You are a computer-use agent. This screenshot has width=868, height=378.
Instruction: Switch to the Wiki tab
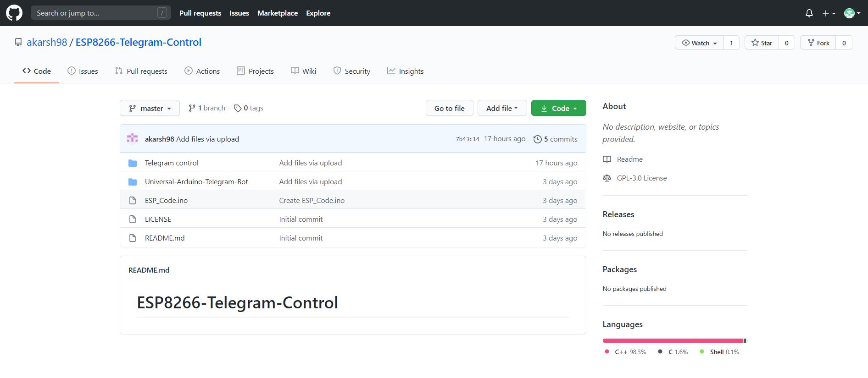tap(304, 71)
